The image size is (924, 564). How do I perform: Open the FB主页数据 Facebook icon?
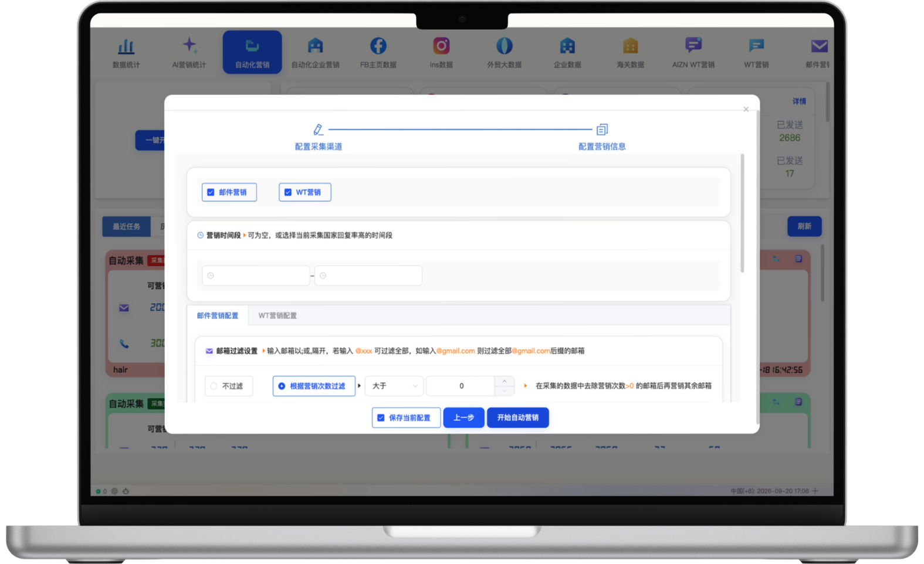[x=378, y=46]
